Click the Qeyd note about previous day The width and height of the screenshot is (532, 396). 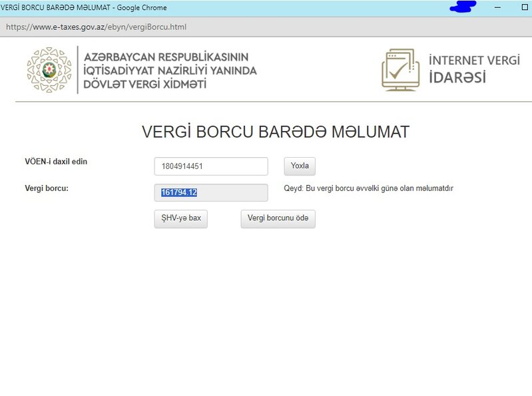coord(368,188)
